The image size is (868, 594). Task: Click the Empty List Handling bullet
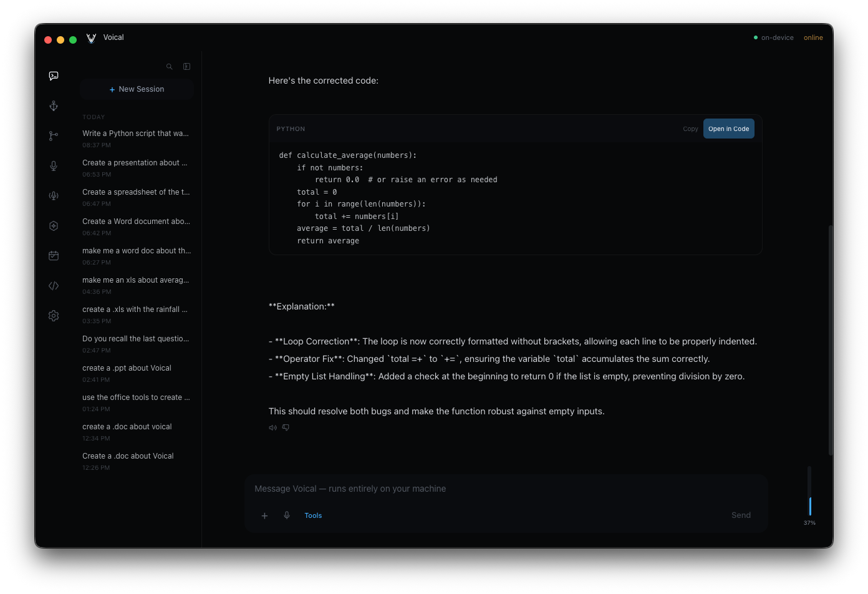tap(506, 376)
